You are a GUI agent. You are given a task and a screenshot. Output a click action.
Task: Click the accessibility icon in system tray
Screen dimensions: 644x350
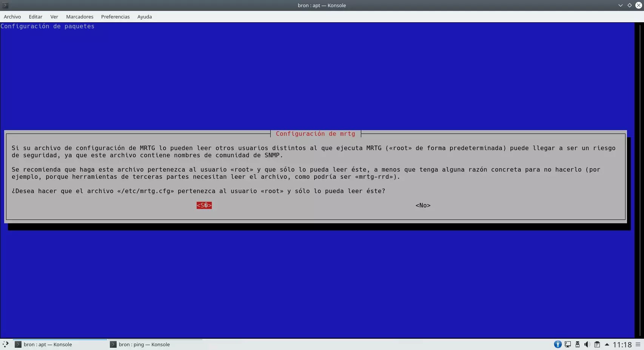pyautogui.click(x=558, y=344)
